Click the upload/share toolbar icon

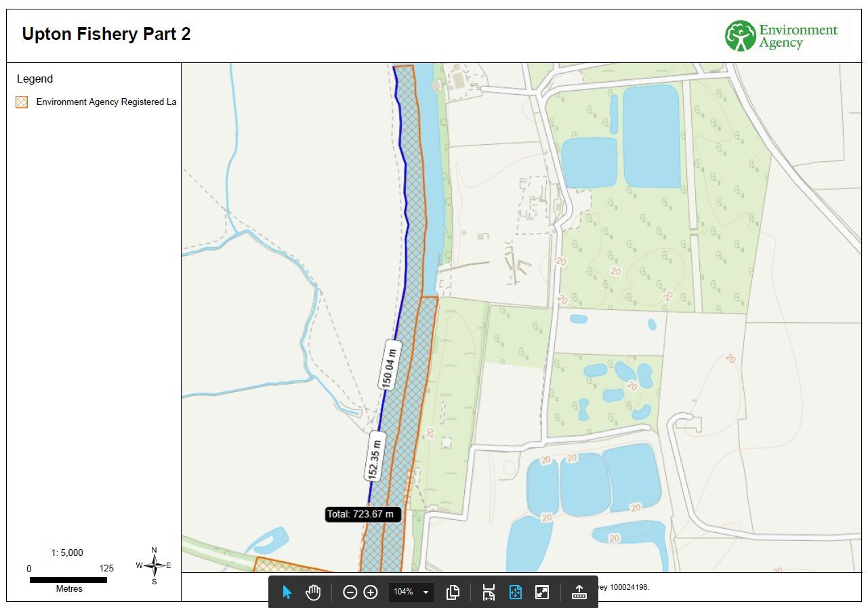coord(579,592)
